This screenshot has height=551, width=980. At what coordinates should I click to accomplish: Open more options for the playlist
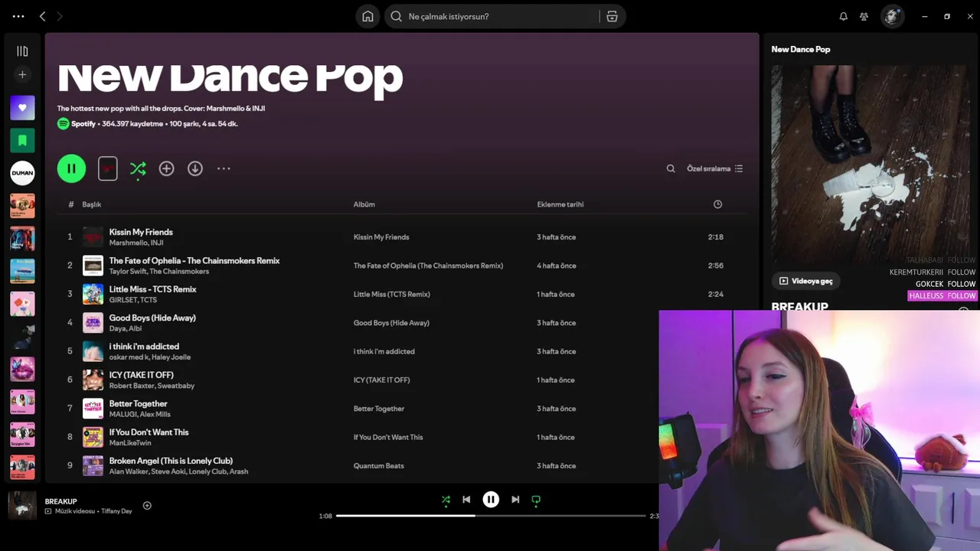[x=224, y=168]
